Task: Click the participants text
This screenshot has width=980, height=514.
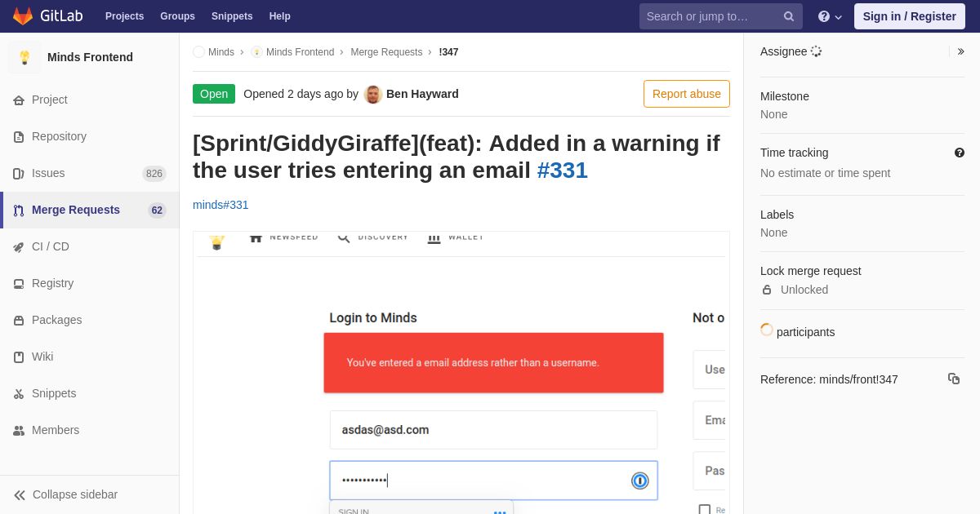Action: coord(805,332)
